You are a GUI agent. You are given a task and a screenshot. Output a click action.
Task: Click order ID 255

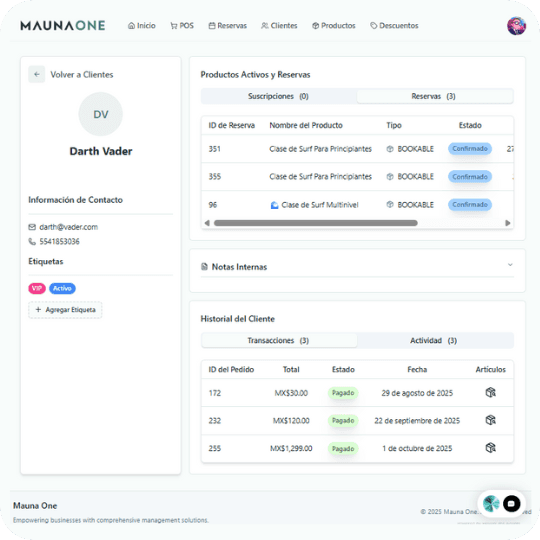pos(215,448)
